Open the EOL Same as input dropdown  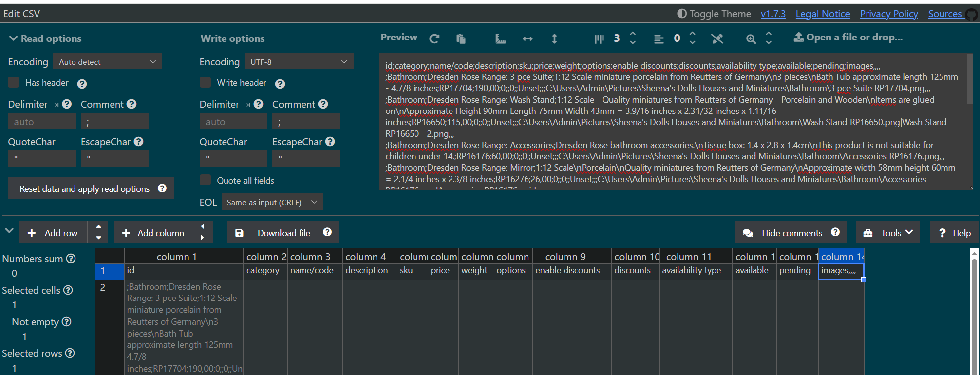point(272,202)
